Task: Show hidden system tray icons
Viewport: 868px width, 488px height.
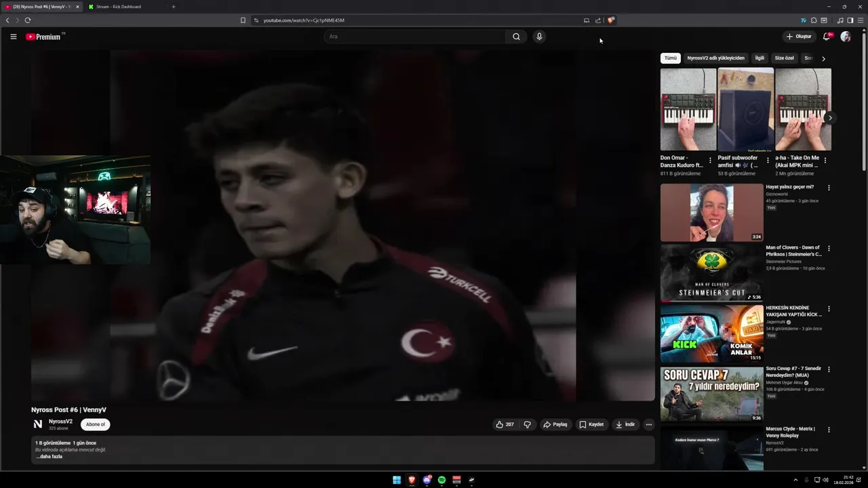Action: 795,480
